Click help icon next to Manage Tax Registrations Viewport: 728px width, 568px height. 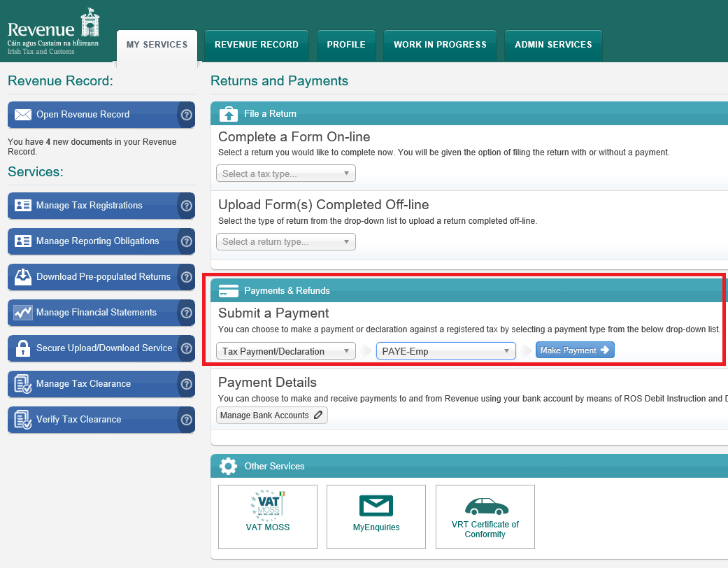click(186, 206)
